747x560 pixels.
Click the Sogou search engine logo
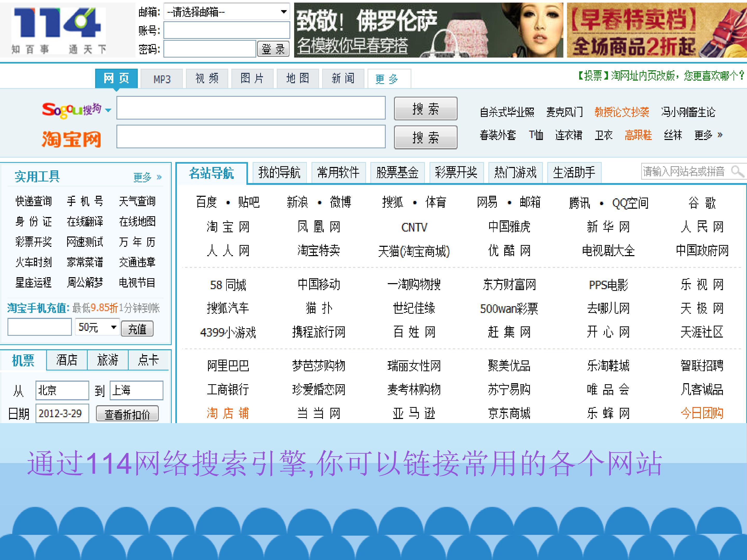(x=72, y=110)
